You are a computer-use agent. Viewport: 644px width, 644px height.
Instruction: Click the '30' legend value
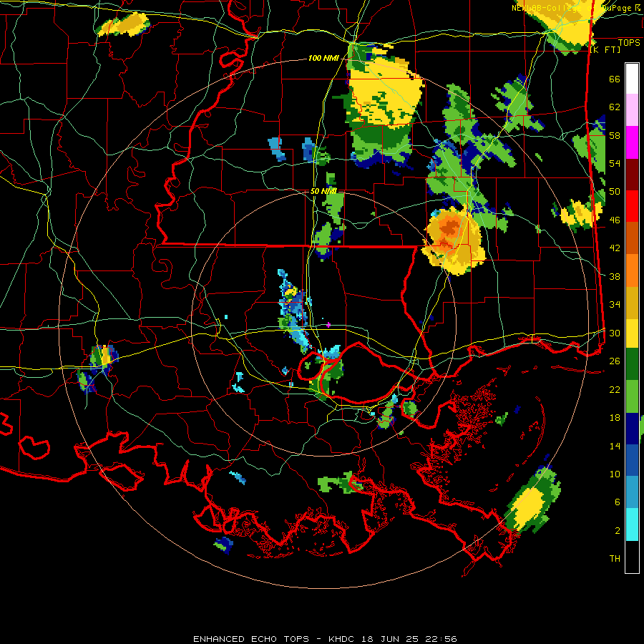(x=615, y=333)
